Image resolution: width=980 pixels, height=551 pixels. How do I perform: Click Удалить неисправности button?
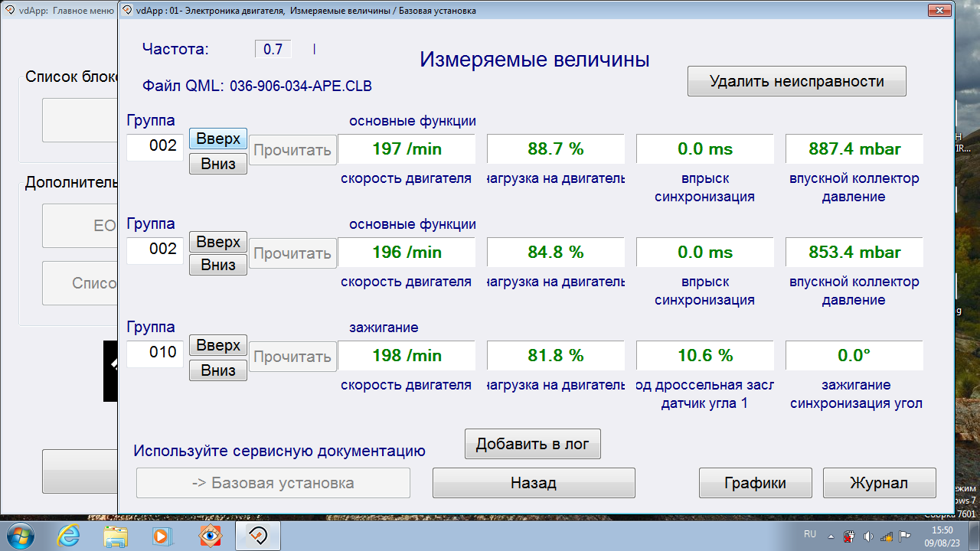pyautogui.click(x=796, y=81)
